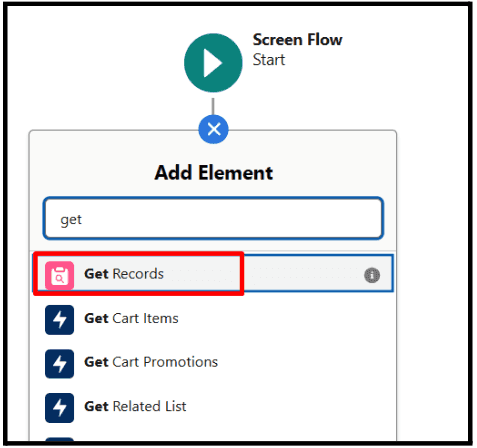Open the Get Records info icon
477x448 pixels.
[372, 275]
